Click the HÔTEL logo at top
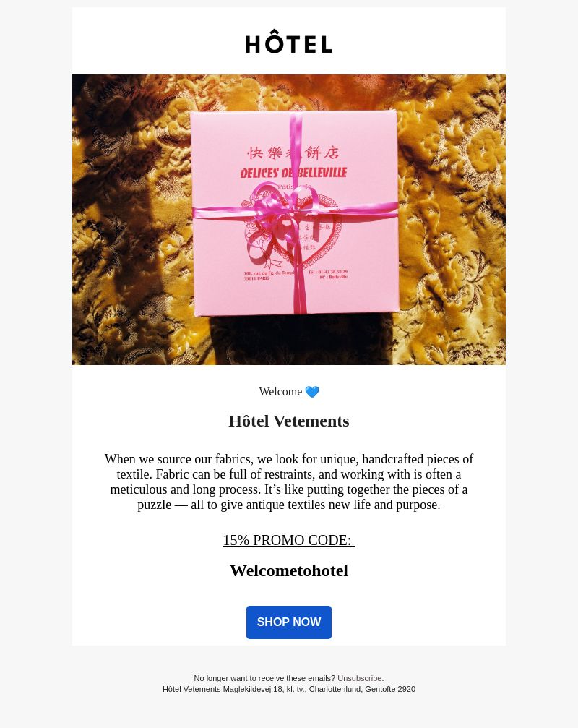 click(x=288, y=42)
